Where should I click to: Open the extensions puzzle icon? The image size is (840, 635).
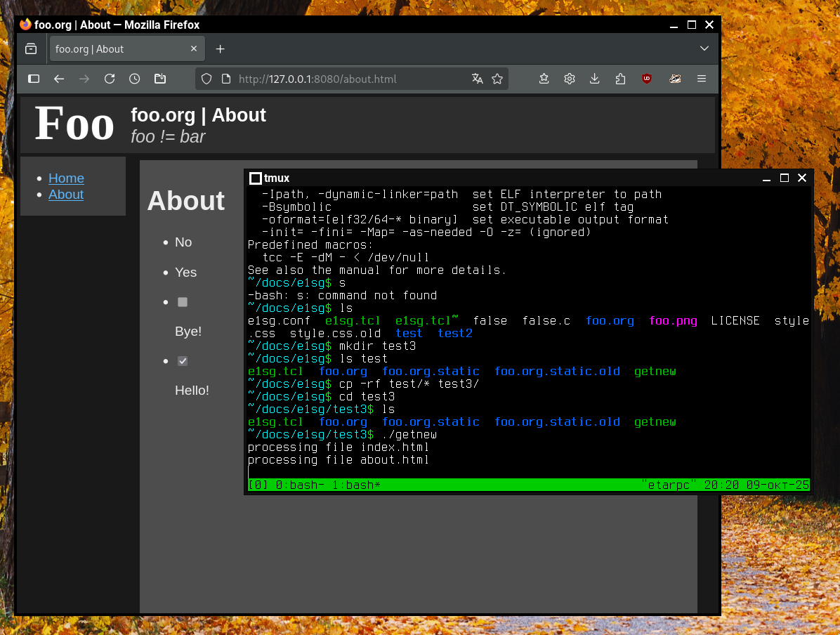coord(619,79)
